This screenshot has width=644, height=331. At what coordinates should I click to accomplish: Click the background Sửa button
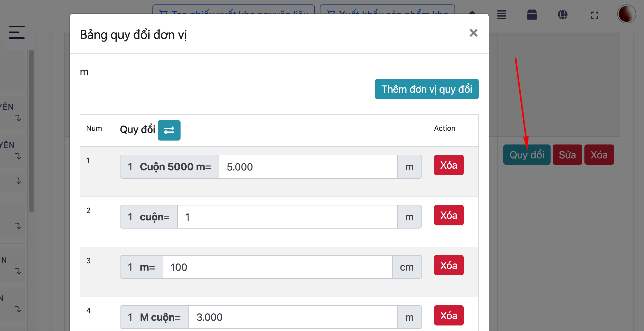pos(567,155)
